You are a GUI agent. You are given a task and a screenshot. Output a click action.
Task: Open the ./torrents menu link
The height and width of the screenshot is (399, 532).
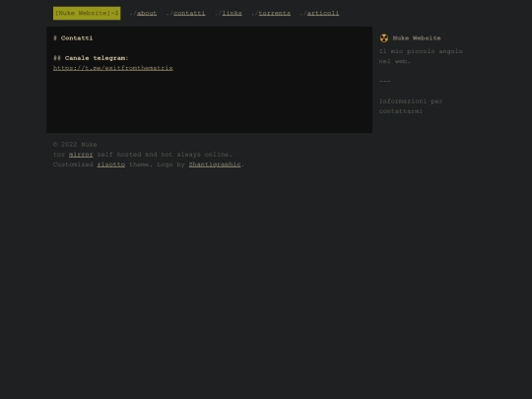coord(275,13)
